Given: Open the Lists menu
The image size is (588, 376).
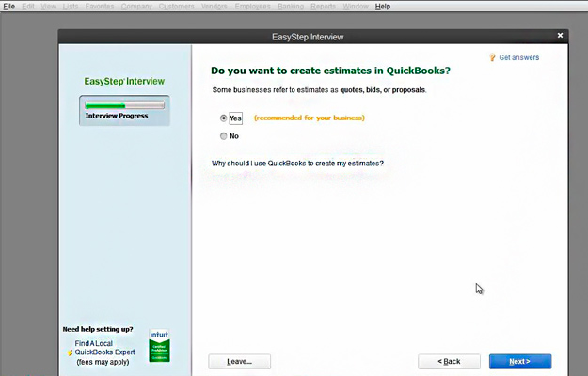Looking at the screenshot, I should click(71, 7).
